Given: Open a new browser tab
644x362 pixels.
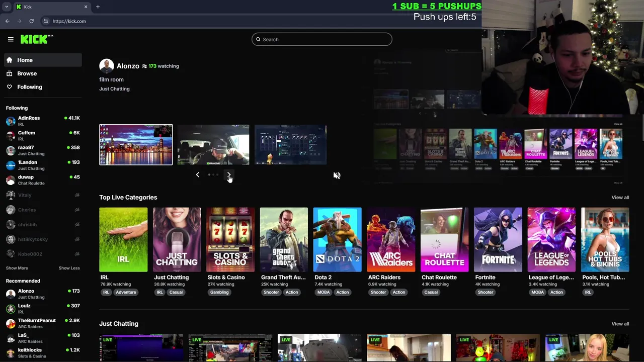Looking at the screenshot, I should [x=98, y=7].
